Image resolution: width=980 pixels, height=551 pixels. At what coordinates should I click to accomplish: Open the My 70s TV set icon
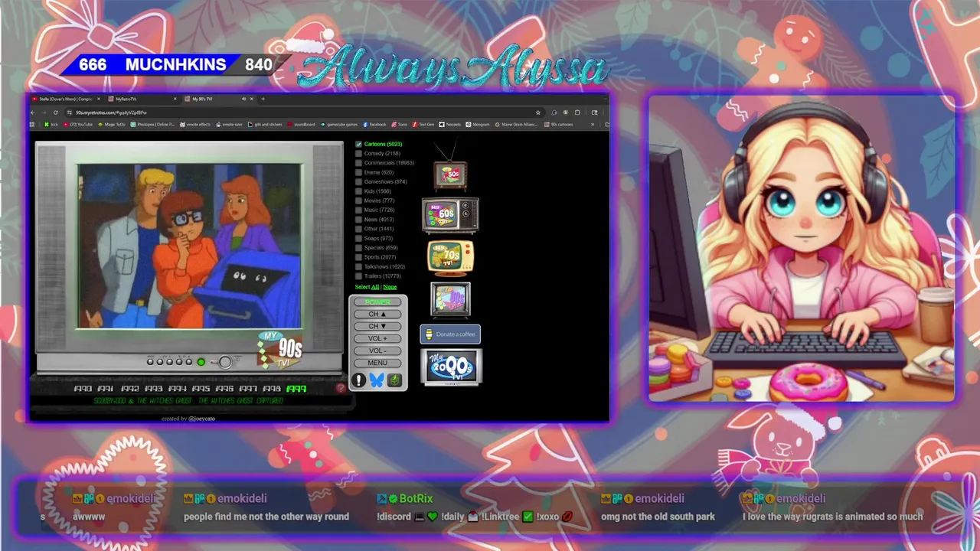click(450, 257)
